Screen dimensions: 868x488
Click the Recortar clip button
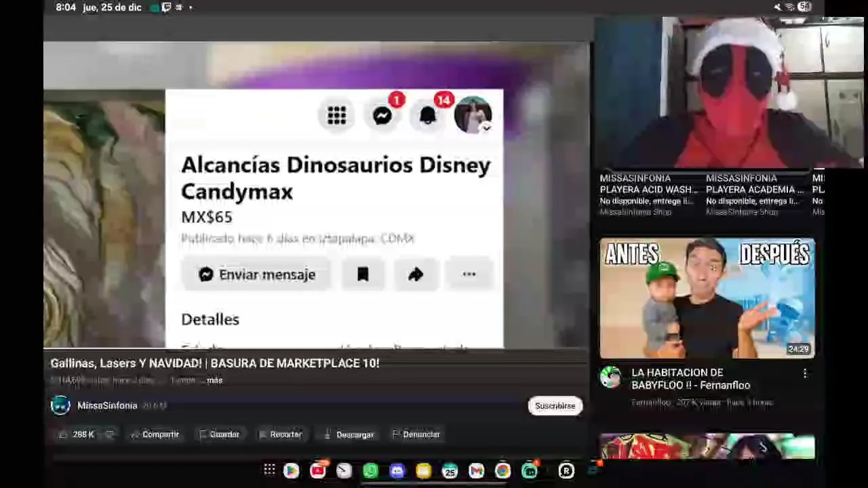click(281, 434)
